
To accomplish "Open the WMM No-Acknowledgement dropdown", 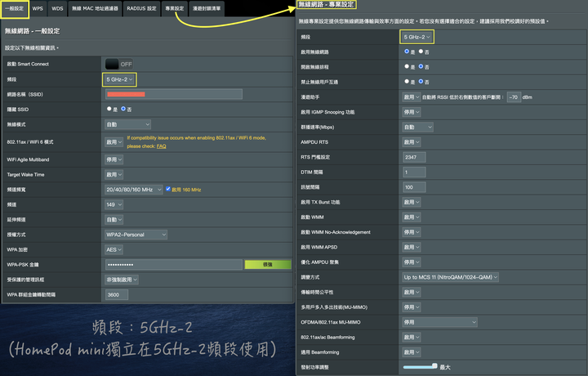I will 412,232.
